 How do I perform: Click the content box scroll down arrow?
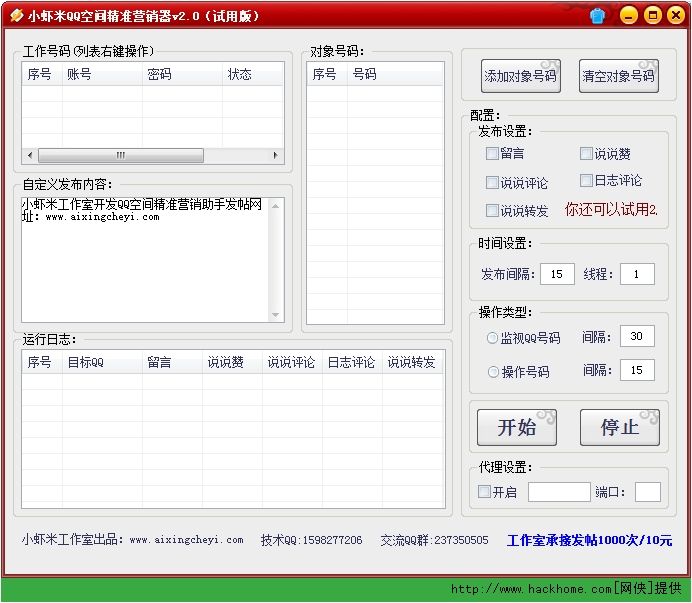click(x=275, y=315)
